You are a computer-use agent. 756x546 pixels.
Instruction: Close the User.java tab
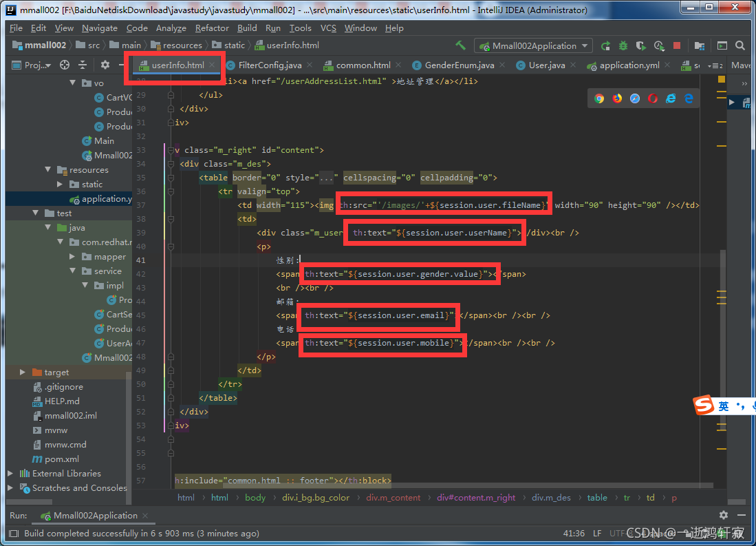tap(573, 65)
